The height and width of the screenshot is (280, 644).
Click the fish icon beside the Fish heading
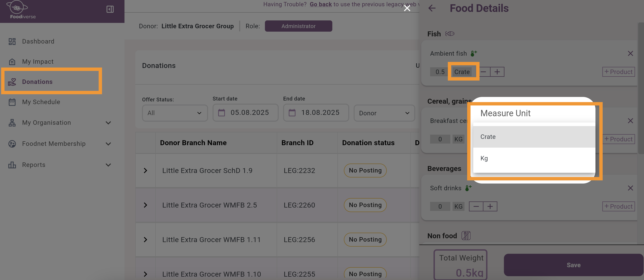click(x=450, y=34)
